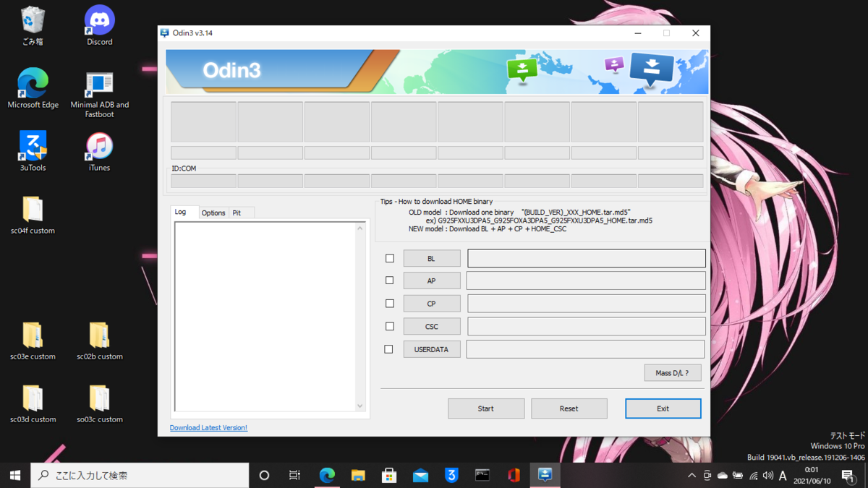Launch Edge from the taskbar
Viewport: 868px width, 488px height.
click(327, 475)
